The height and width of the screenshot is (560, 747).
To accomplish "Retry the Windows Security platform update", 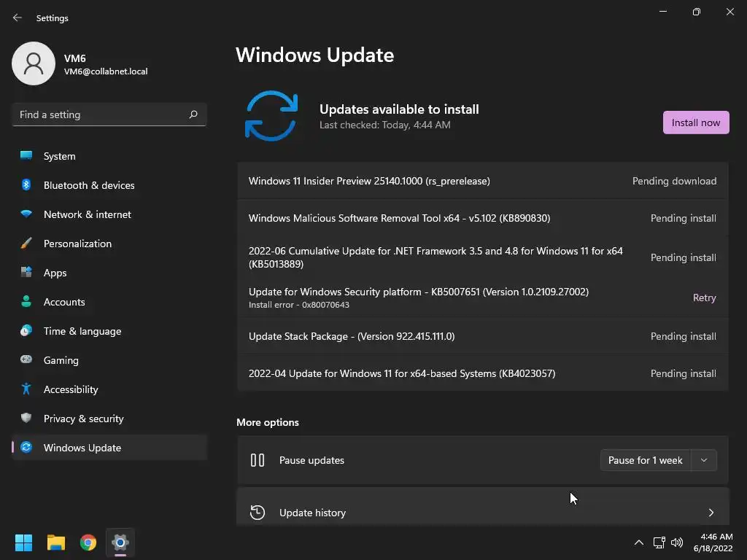I will pyautogui.click(x=704, y=297).
